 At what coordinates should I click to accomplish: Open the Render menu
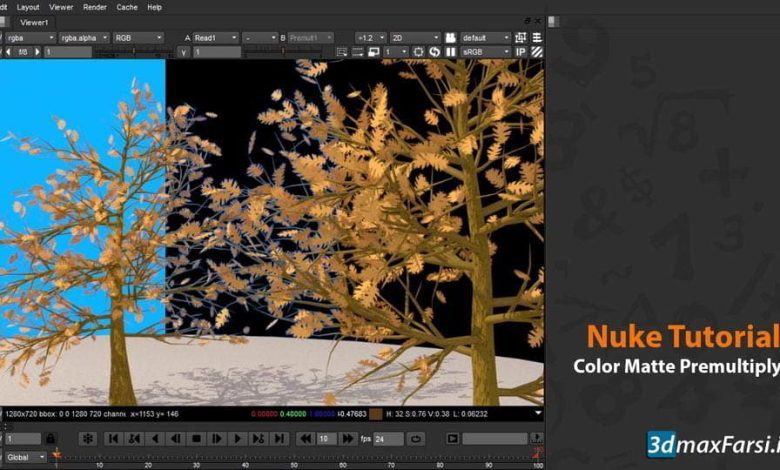pyautogui.click(x=95, y=7)
